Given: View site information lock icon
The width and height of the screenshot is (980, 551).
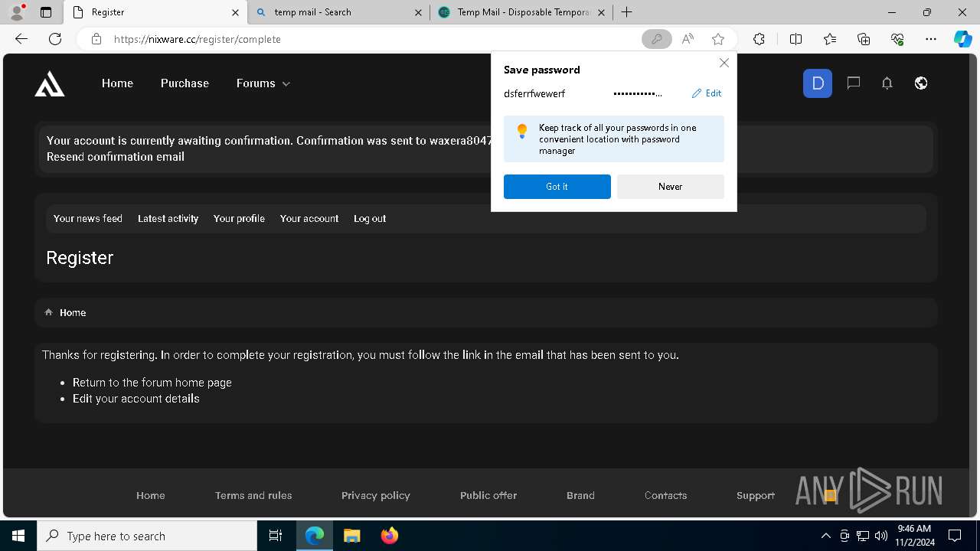Looking at the screenshot, I should pyautogui.click(x=96, y=39).
